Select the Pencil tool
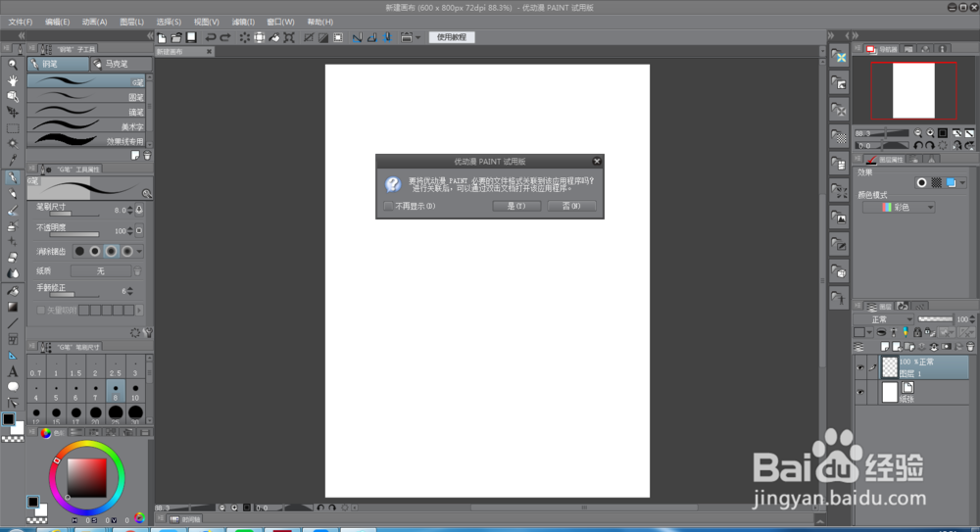Image resolution: width=980 pixels, height=532 pixels. click(x=13, y=194)
